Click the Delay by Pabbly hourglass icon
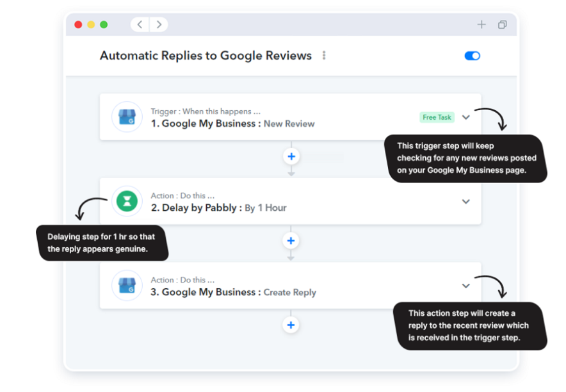Image resolution: width=566 pixels, height=392 pixels. [127, 201]
